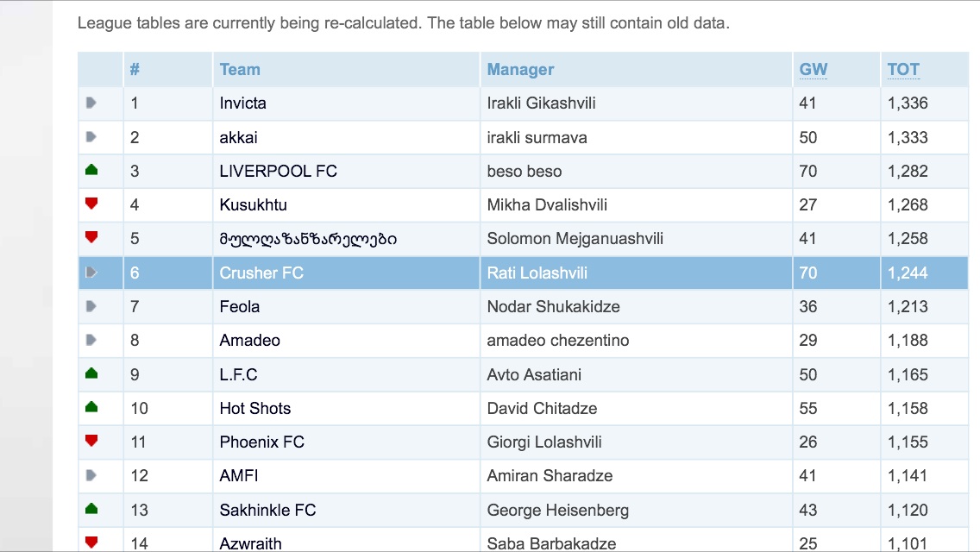Viewport: 980px width, 552px height.
Task: Open the Amadeo team entry
Action: tap(249, 341)
